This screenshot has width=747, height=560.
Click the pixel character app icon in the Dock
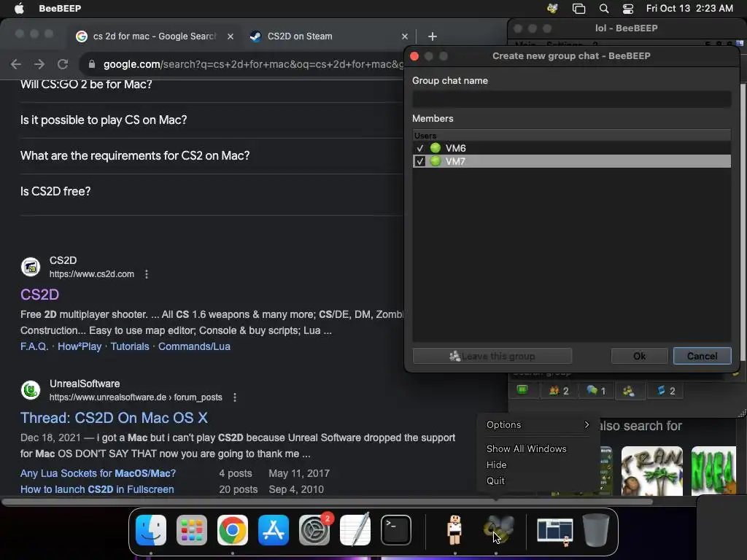[454, 529]
